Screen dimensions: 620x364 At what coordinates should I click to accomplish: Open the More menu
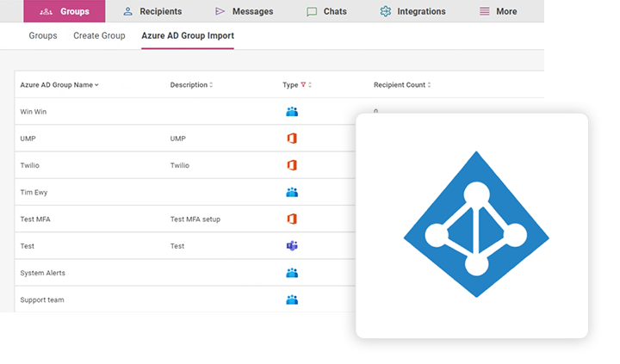click(x=498, y=11)
